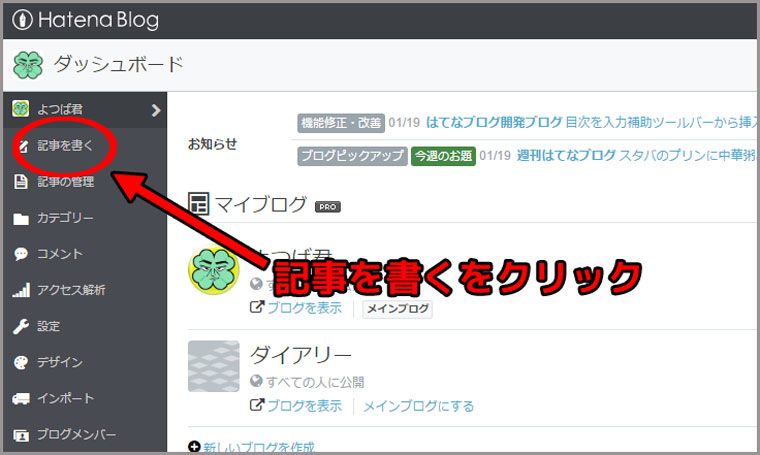
Task: Click the よつば君 avatar in sidebar
Action: (x=20, y=109)
